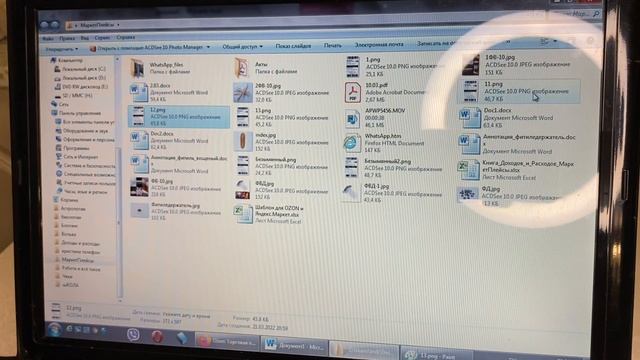The height and width of the screenshot is (360, 640).
Task: Select the Безымянный.png file icon
Action: 243,165
